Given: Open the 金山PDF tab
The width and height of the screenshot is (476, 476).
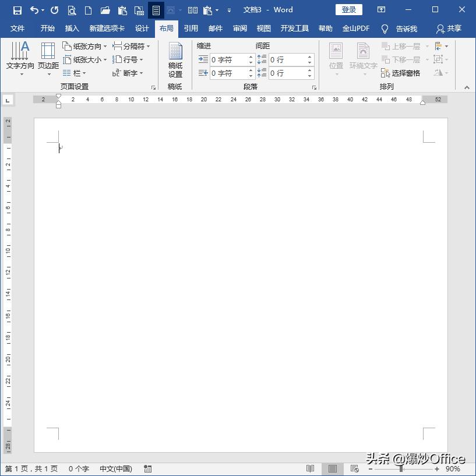Looking at the screenshot, I should tap(356, 29).
